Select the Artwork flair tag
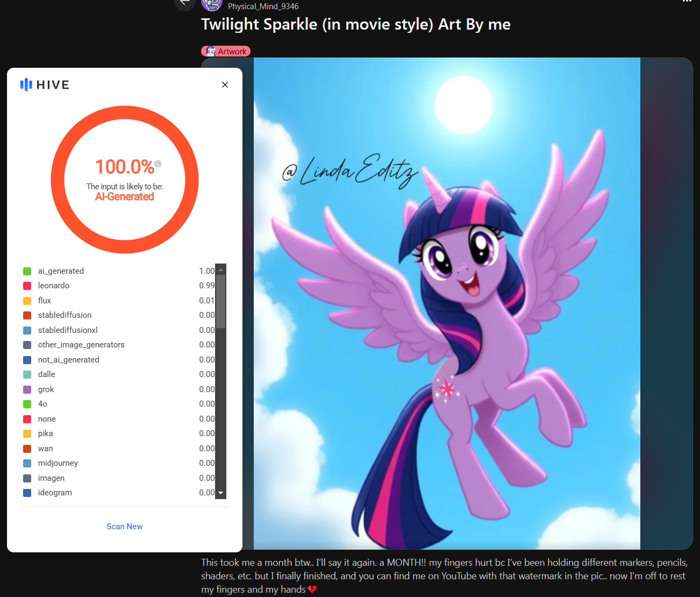 (226, 52)
